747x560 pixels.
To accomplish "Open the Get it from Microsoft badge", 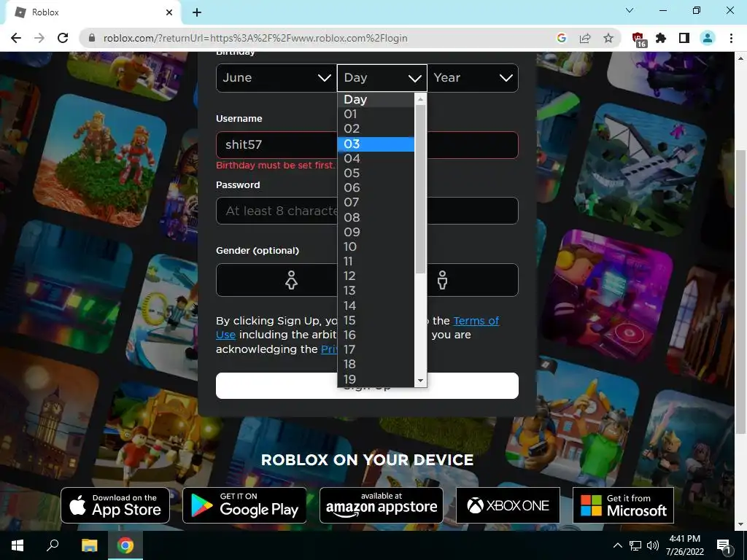I will pos(623,505).
